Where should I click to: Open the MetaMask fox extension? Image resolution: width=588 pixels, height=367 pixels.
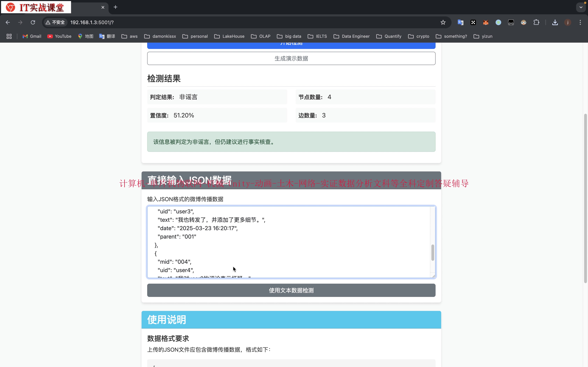pos(486,22)
